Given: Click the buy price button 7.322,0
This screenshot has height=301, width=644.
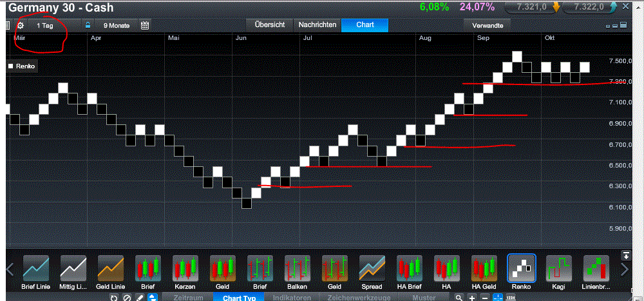Looking at the screenshot, I should (x=591, y=7).
